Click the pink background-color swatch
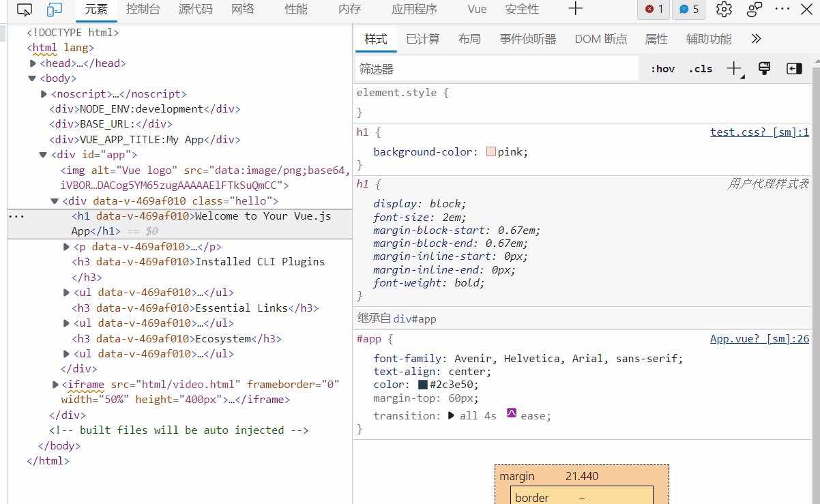Viewport: 820px width, 504px height. click(491, 151)
